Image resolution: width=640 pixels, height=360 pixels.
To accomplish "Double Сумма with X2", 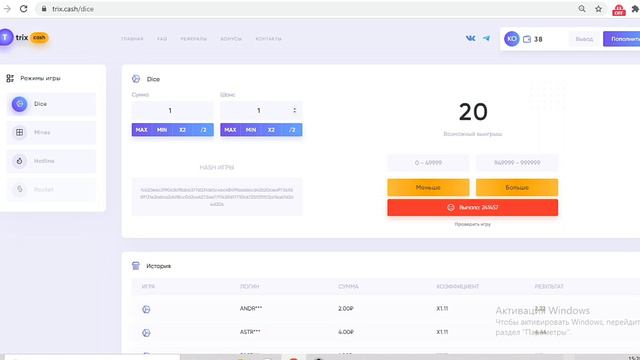I will pos(182,130).
